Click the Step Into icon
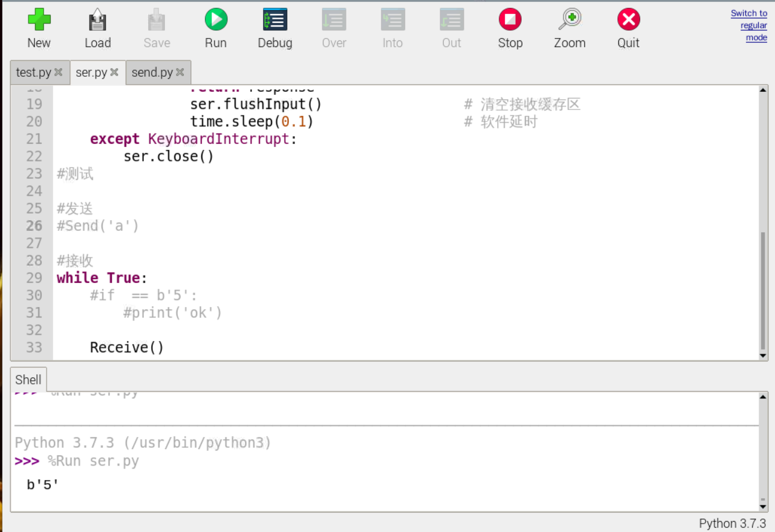This screenshot has width=775, height=532. (x=393, y=19)
